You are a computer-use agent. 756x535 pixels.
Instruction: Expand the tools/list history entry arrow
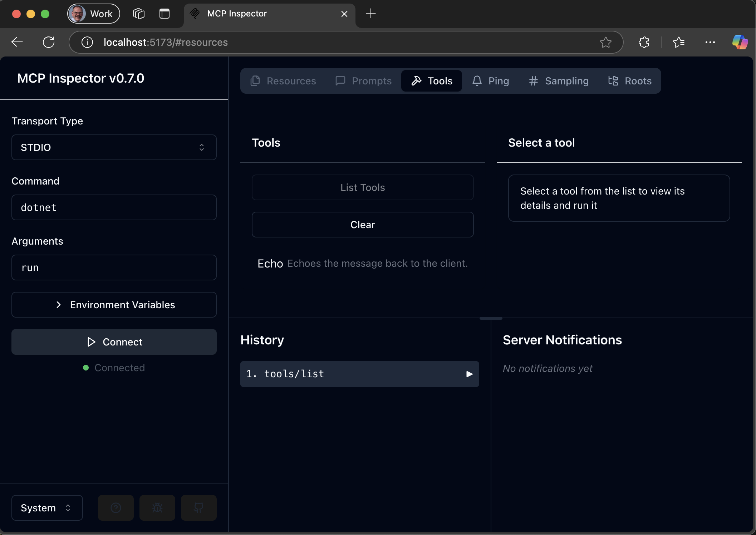point(470,374)
